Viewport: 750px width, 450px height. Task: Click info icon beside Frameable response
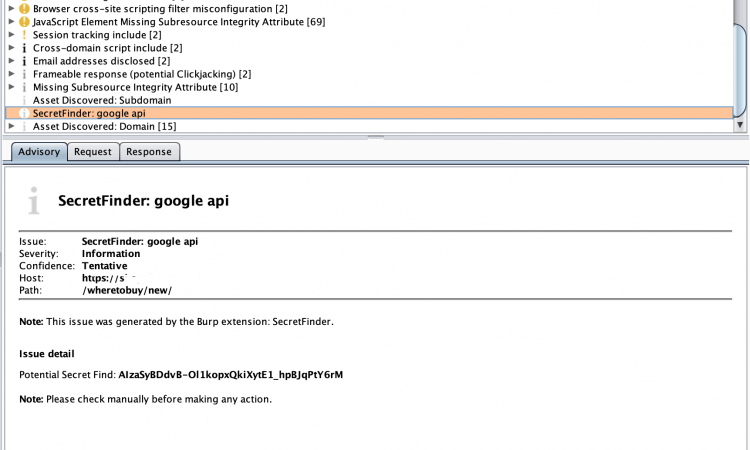24,74
